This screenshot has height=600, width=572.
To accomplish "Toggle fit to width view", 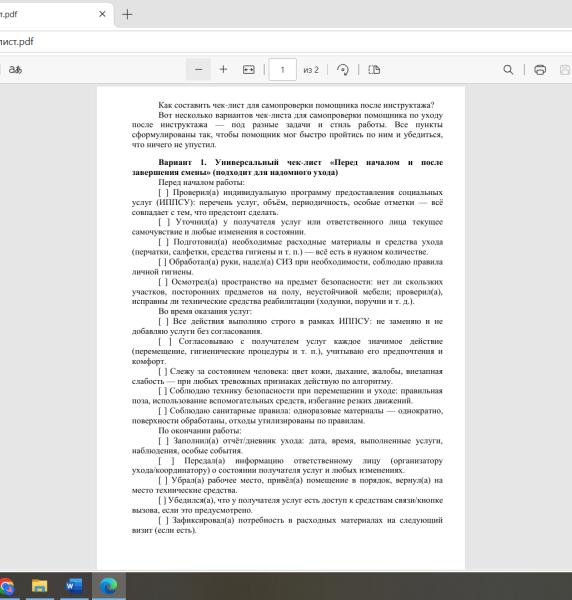I will (x=249, y=70).
